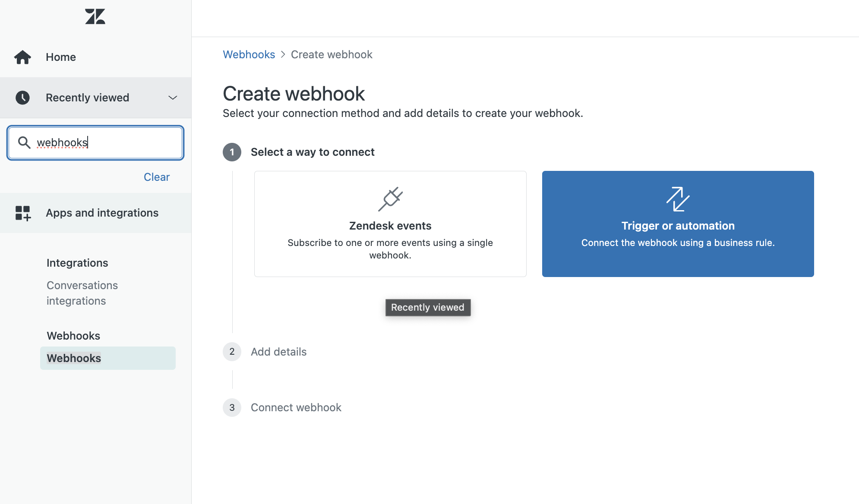Expand the Add details step
The width and height of the screenshot is (859, 504).
(278, 352)
